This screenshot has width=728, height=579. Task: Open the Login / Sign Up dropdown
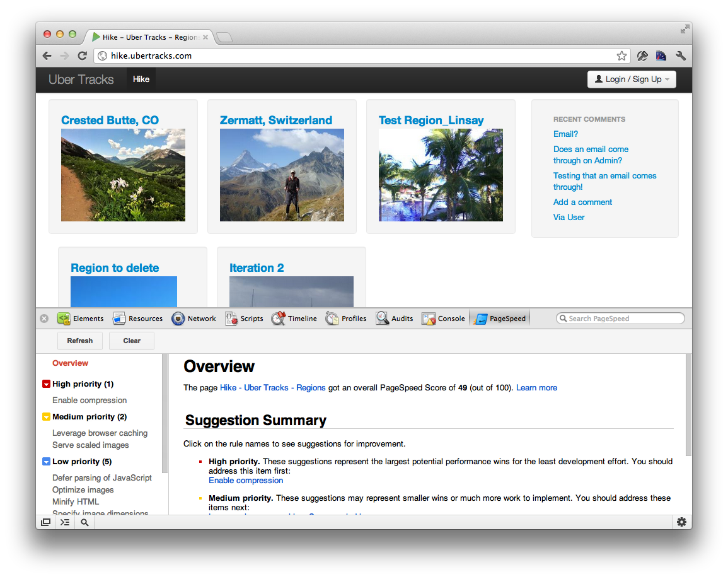632,79
